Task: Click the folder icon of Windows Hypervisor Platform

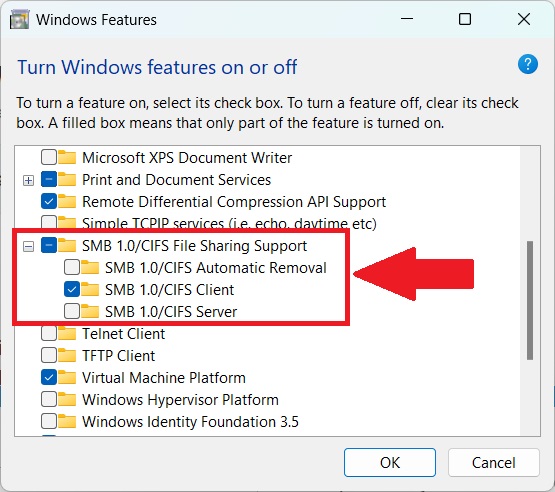Action: [67, 399]
